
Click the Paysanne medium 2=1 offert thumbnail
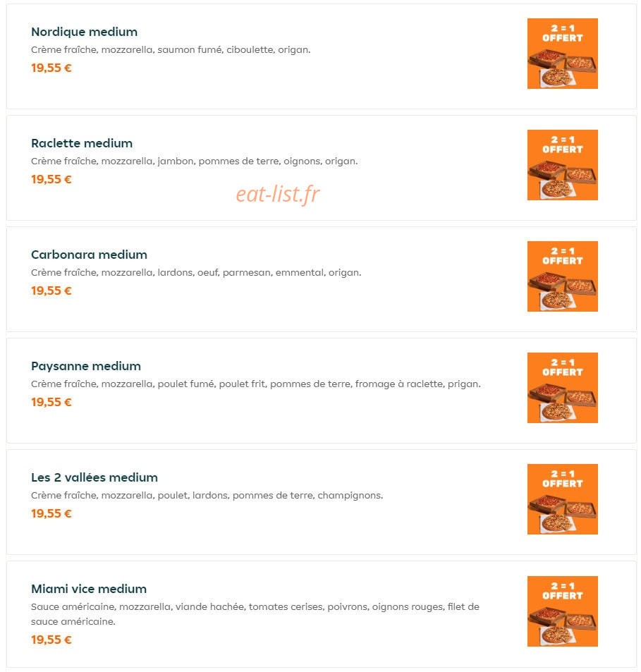coord(562,388)
